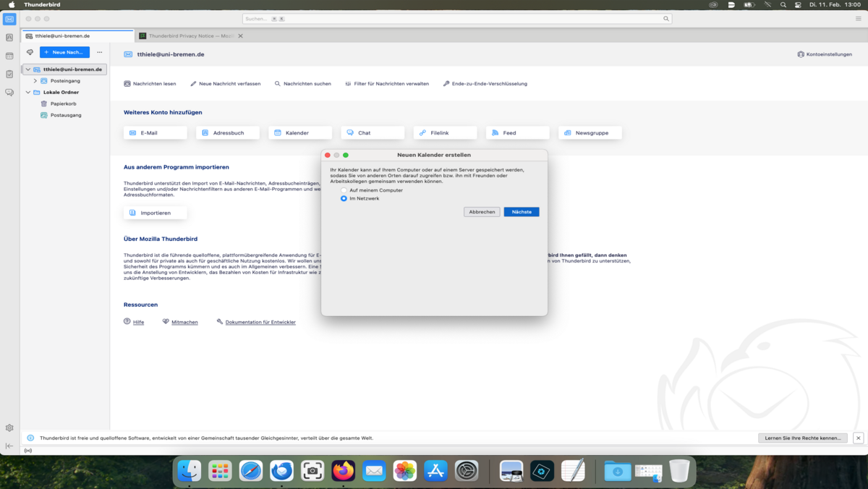Open the Thunderbird app menu (hamburger icon)
The image size is (868, 489).
tap(858, 19)
